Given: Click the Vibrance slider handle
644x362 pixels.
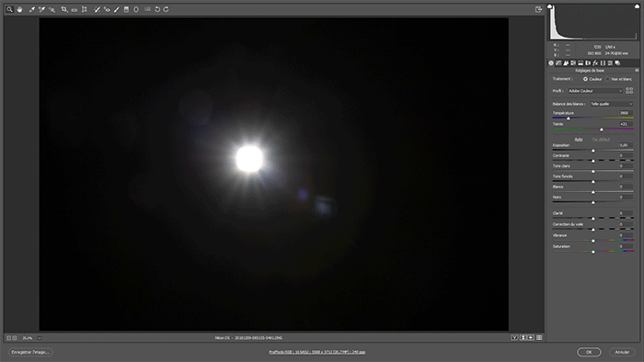Looking at the screenshot, I should pyautogui.click(x=593, y=241).
